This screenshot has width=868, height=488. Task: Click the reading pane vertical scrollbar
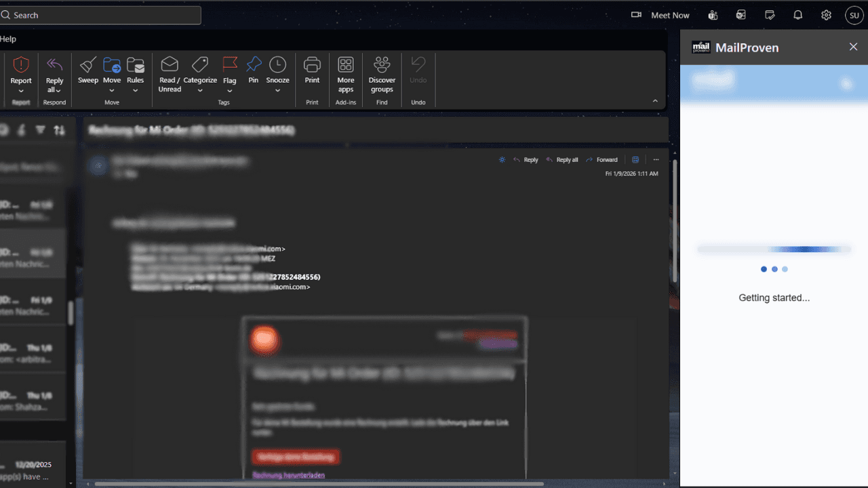pyautogui.click(x=675, y=220)
